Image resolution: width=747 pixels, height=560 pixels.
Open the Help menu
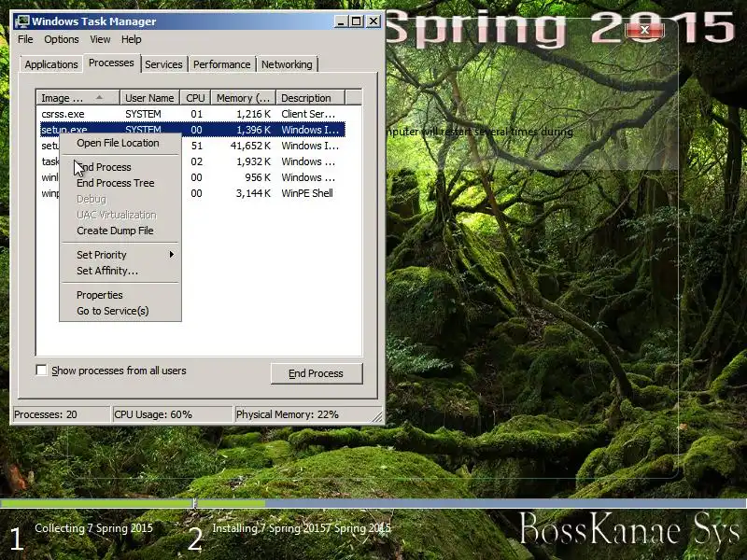click(131, 39)
